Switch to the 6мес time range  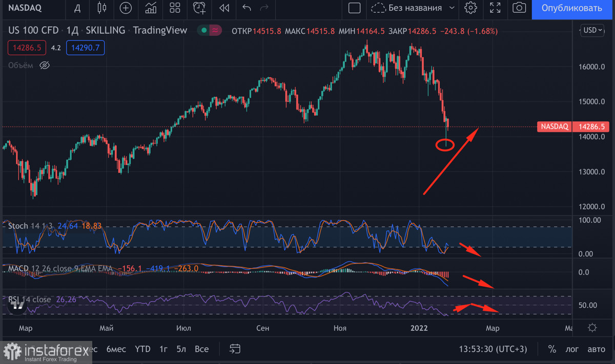pyautogui.click(x=116, y=349)
